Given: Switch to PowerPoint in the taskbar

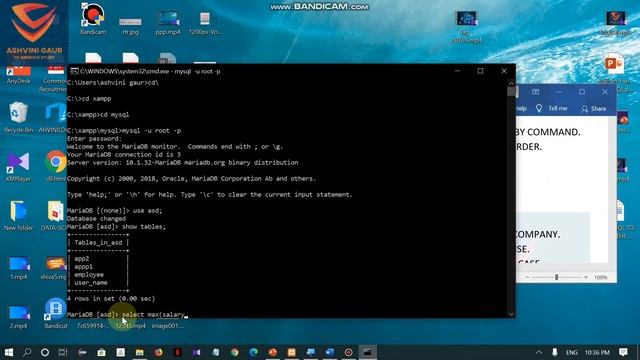Looking at the screenshot, I should click(x=273, y=352).
